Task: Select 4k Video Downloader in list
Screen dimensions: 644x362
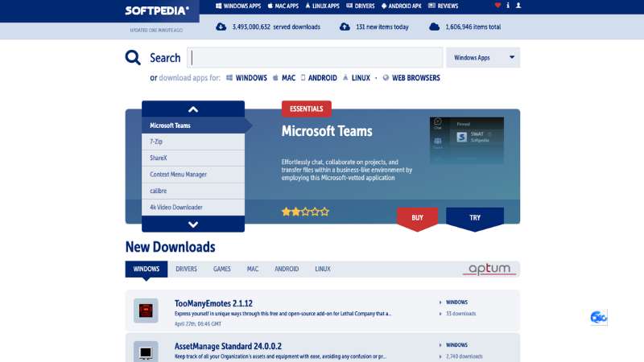Action: [193, 208]
